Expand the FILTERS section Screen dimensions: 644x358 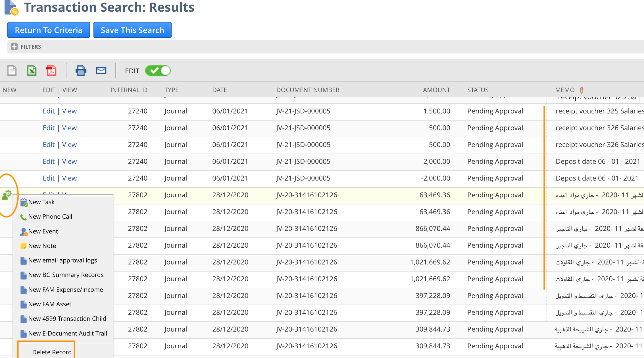[x=14, y=47]
